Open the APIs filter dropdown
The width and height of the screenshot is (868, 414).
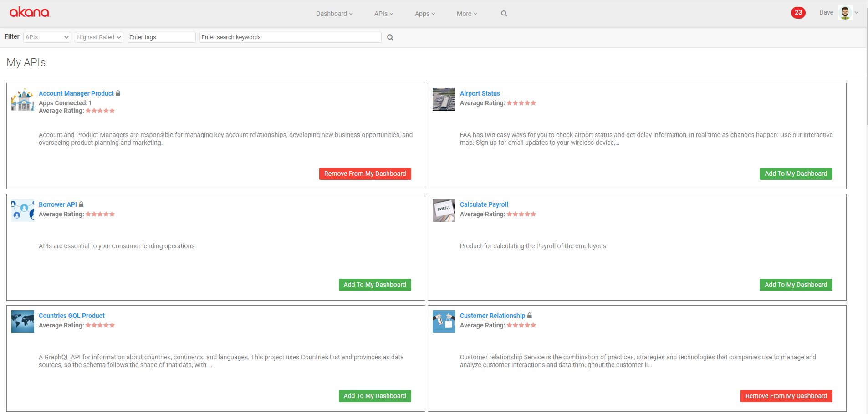pos(46,37)
